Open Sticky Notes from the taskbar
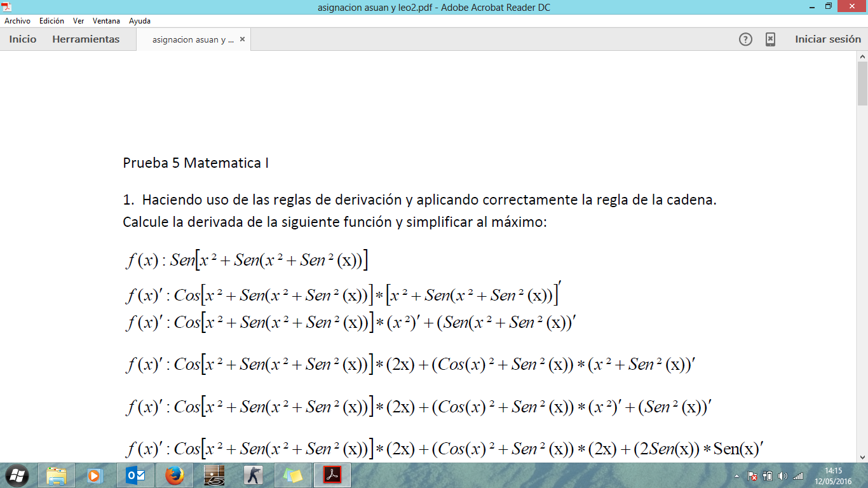868x488 pixels. (x=292, y=475)
